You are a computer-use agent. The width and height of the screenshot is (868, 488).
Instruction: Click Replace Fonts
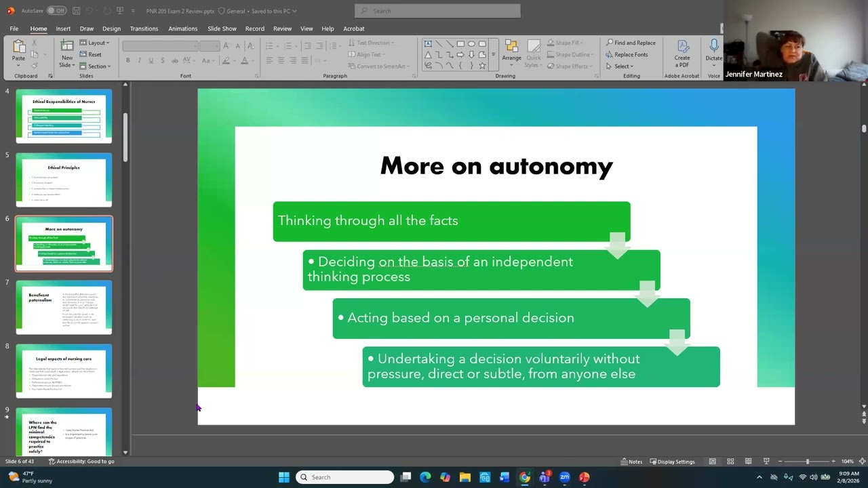click(627, 54)
